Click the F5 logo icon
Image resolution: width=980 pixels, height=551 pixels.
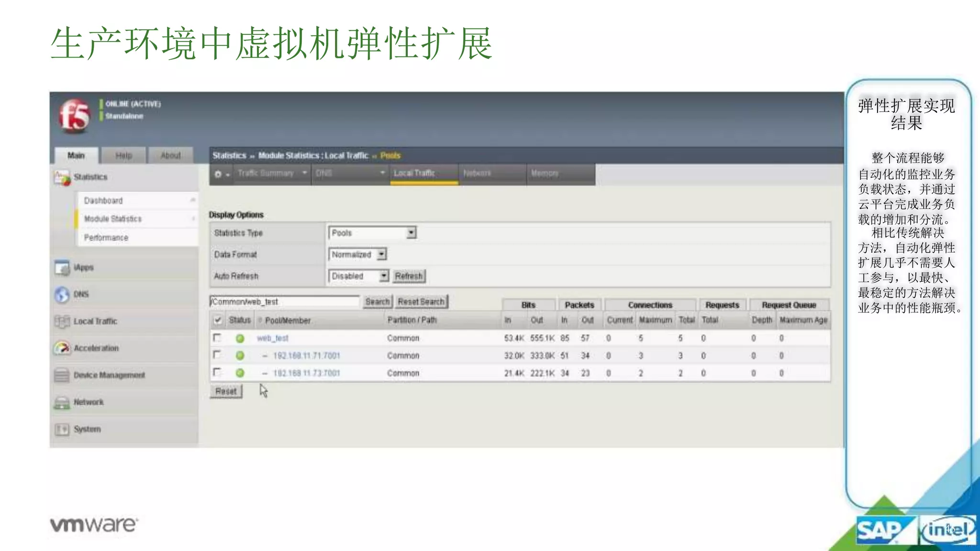pyautogui.click(x=74, y=115)
